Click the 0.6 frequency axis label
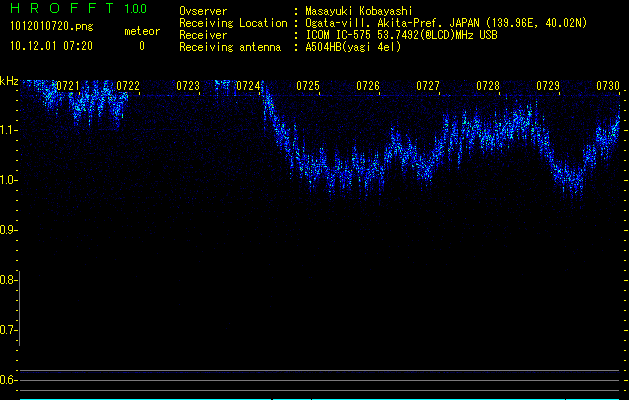The height and width of the screenshot is (400, 629). pyautogui.click(x=8, y=380)
